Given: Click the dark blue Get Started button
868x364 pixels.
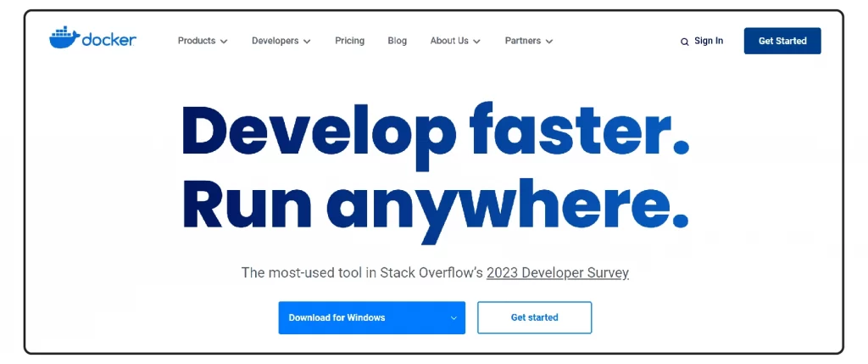Looking at the screenshot, I should [782, 41].
